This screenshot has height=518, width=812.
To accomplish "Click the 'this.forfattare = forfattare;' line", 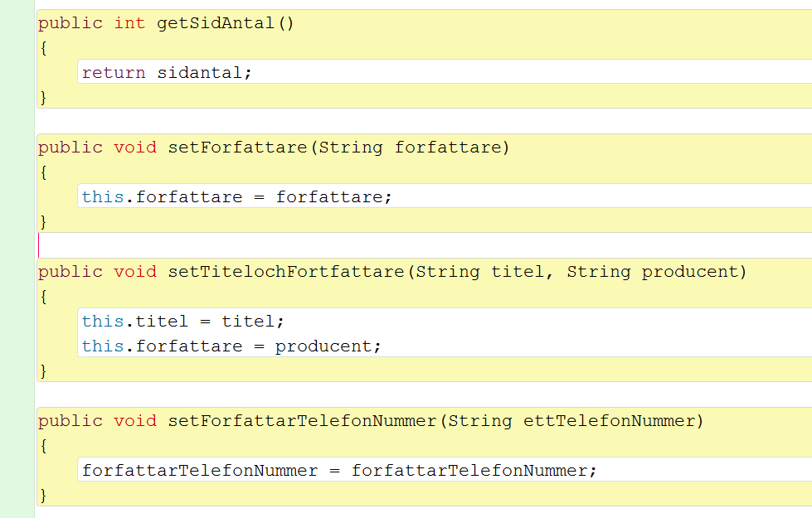I will (x=236, y=197).
